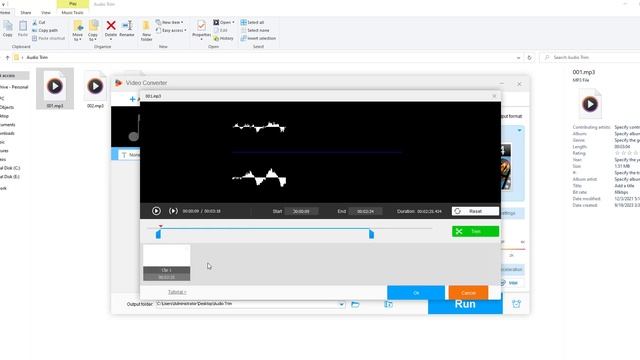Select the left blue trim handle
This screenshot has height=360, width=640.
pos(158,234)
